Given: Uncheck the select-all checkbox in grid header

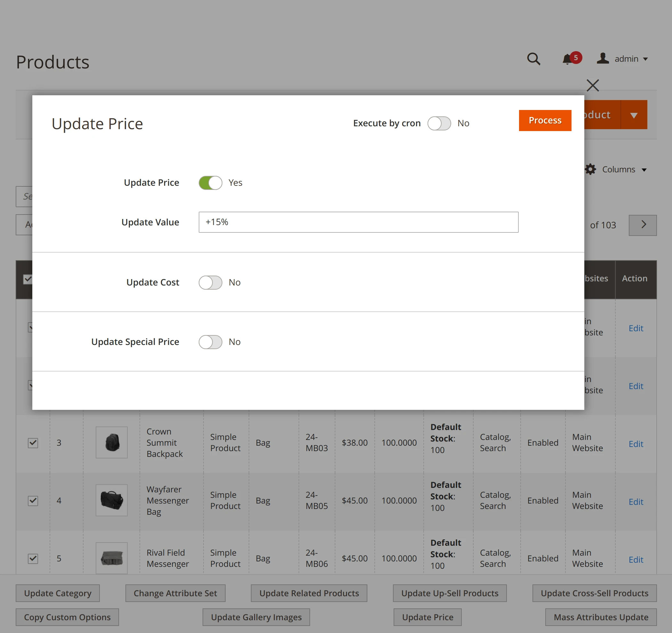Looking at the screenshot, I should coord(28,279).
